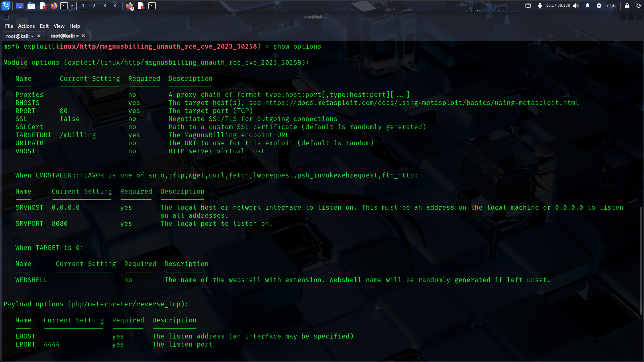Focus the text editor taskbar window button

(141, 6)
